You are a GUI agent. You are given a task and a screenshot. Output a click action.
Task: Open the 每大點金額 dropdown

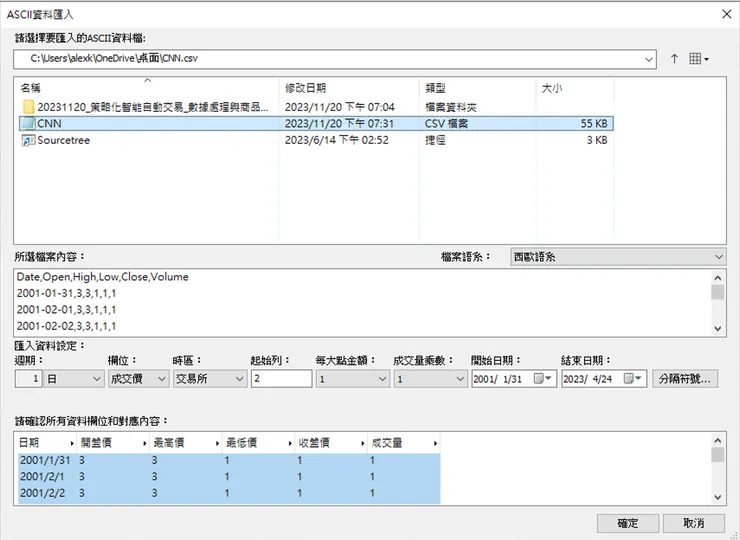(x=353, y=379)
